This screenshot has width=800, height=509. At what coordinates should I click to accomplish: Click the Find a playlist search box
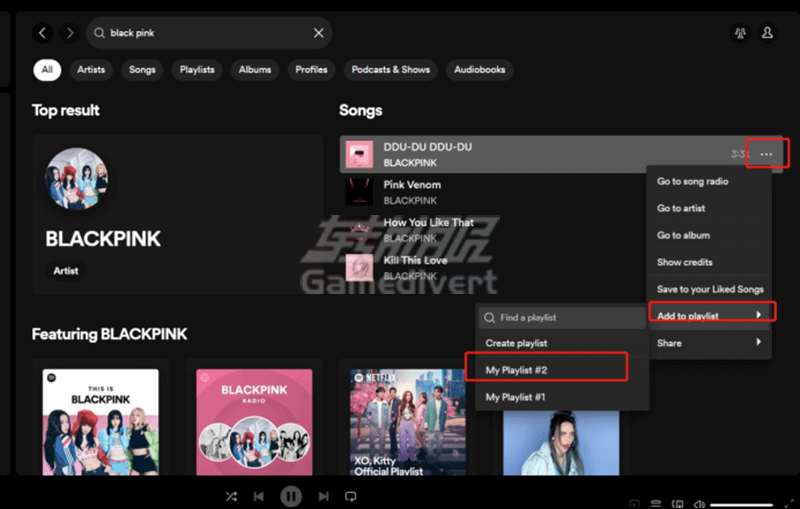pos(562,318)
